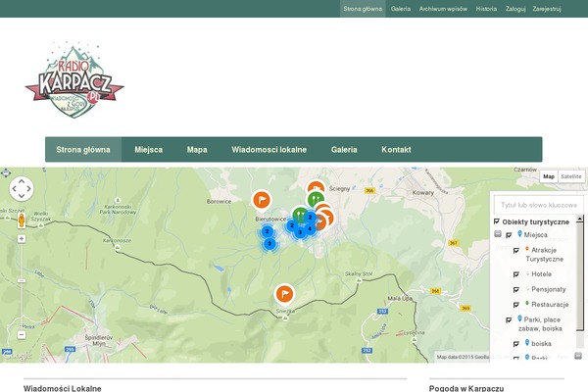This screenshot has height=392, width=588.
Task: Click the Hotele label in the legend
Action: (x=541, y=274)
